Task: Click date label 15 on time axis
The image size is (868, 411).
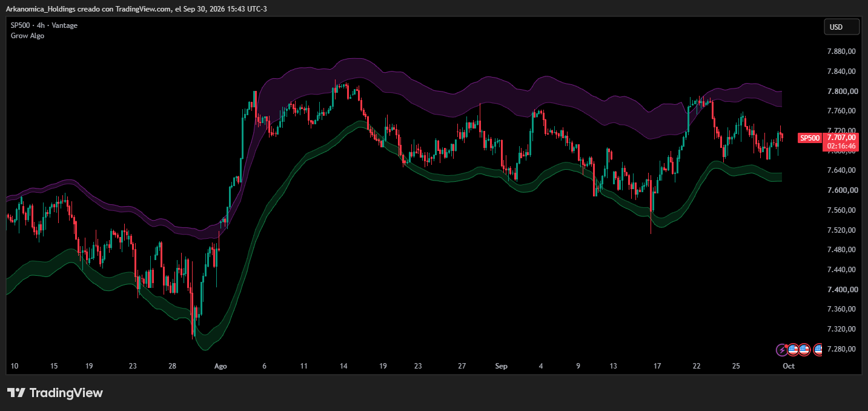Action: (x=54, y=366)
